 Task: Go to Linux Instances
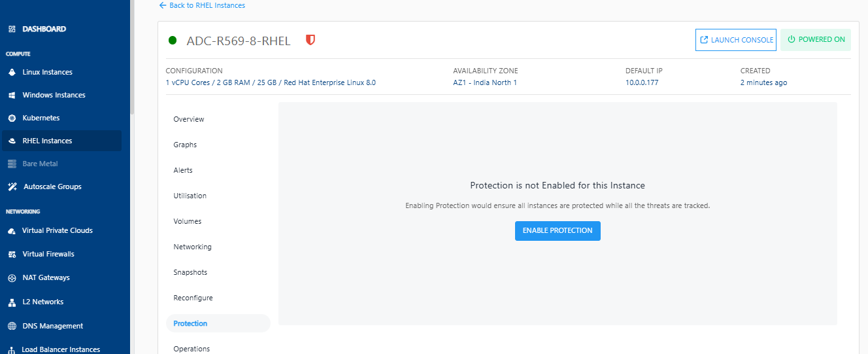[x=47, y=72]
